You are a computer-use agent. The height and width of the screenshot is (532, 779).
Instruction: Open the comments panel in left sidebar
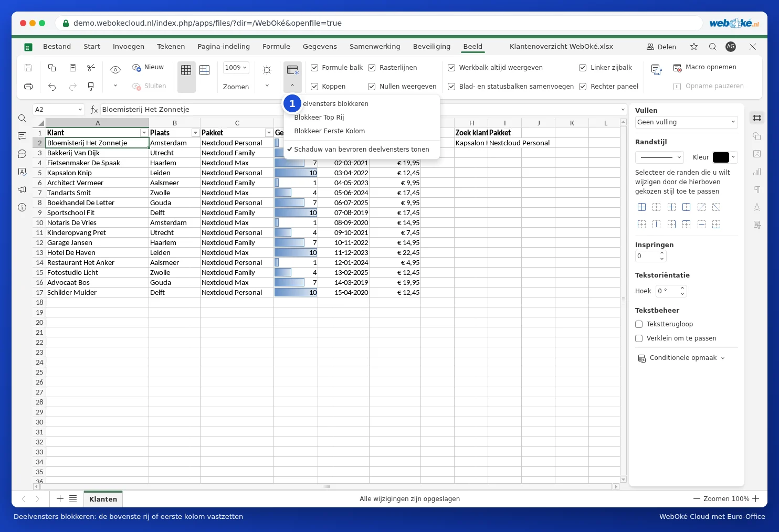pos(22,136)
